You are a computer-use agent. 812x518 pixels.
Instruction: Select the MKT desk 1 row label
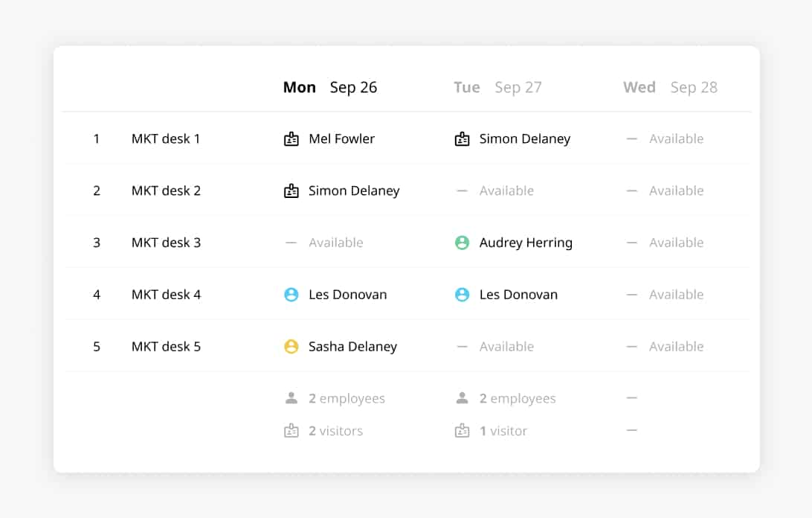[166, 139]
